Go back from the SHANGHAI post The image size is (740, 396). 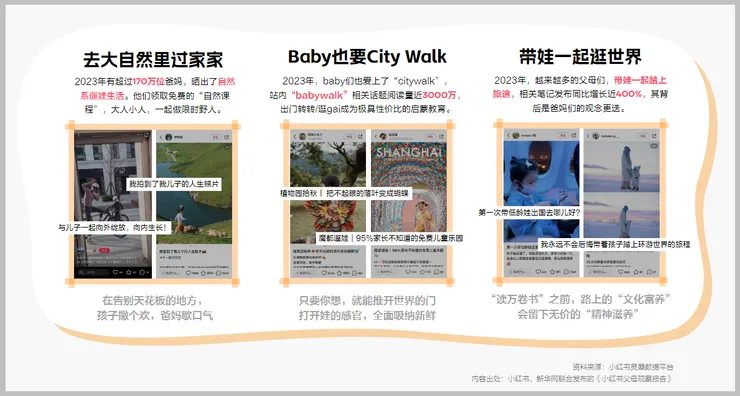pos(376,136)
